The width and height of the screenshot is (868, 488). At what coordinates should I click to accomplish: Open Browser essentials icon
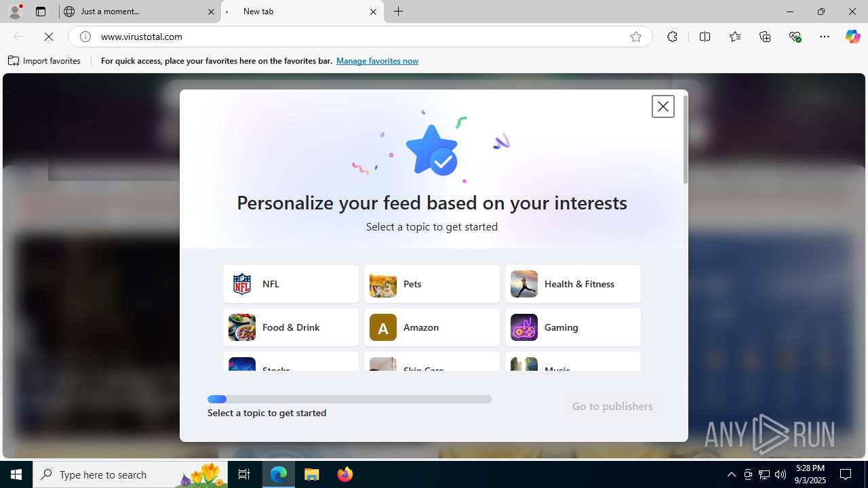[x=795, y=37]
